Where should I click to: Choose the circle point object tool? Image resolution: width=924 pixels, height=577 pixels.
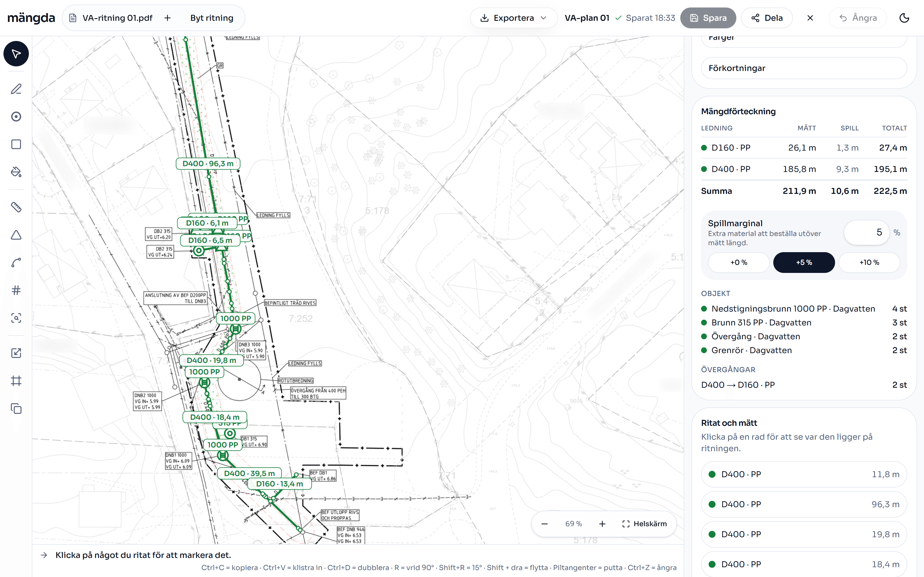point(16,116)
